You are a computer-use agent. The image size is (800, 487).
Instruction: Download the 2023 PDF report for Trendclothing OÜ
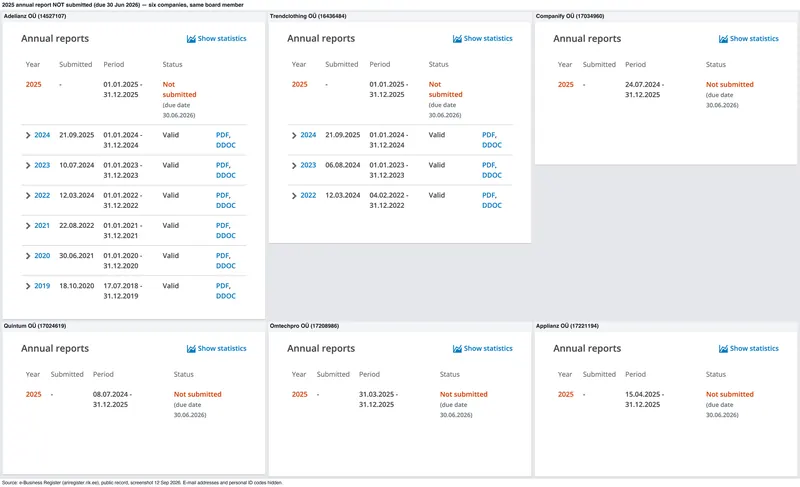489,165
